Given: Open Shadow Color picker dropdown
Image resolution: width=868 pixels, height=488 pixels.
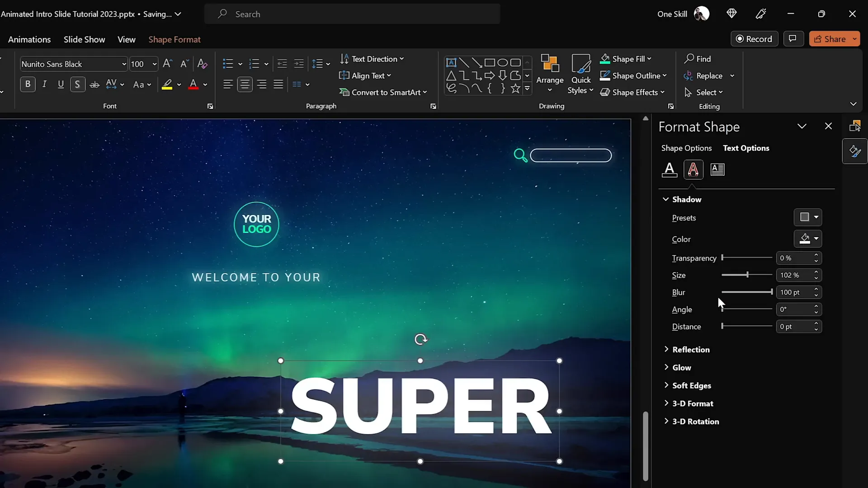Looking at the screenshot, I should [808, 239].
